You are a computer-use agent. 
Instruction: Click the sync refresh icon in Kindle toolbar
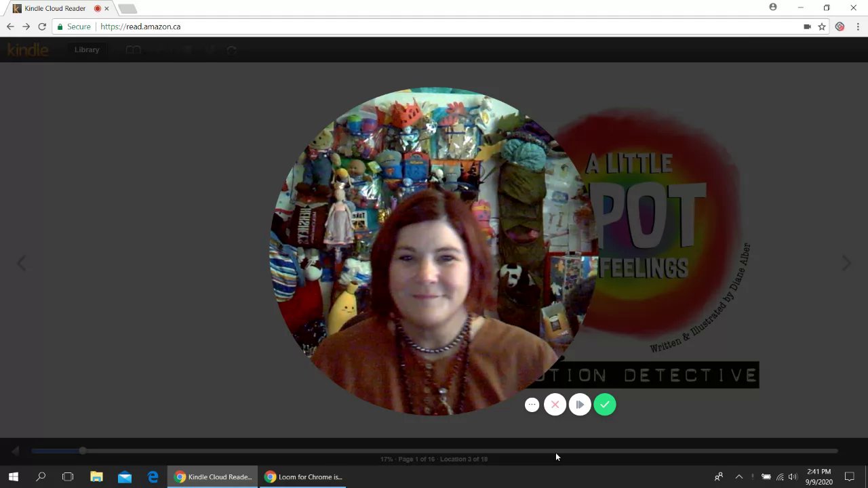tap(232, 50)
